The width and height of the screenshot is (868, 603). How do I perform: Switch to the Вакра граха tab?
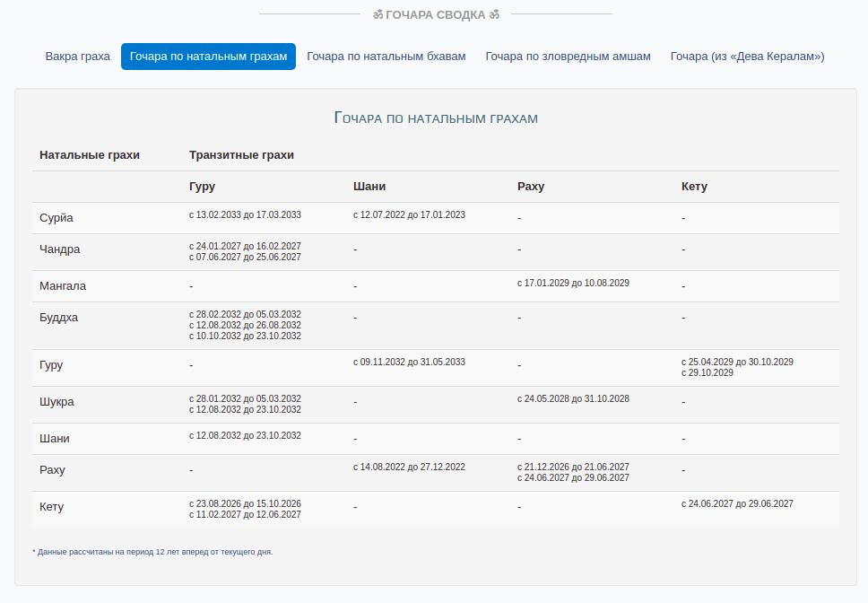77,57
